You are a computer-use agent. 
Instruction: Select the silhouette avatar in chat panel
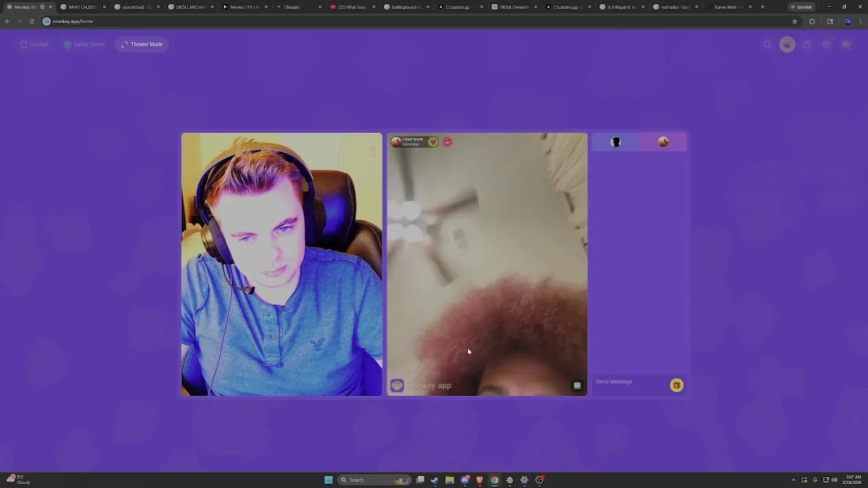coord(616,142)
